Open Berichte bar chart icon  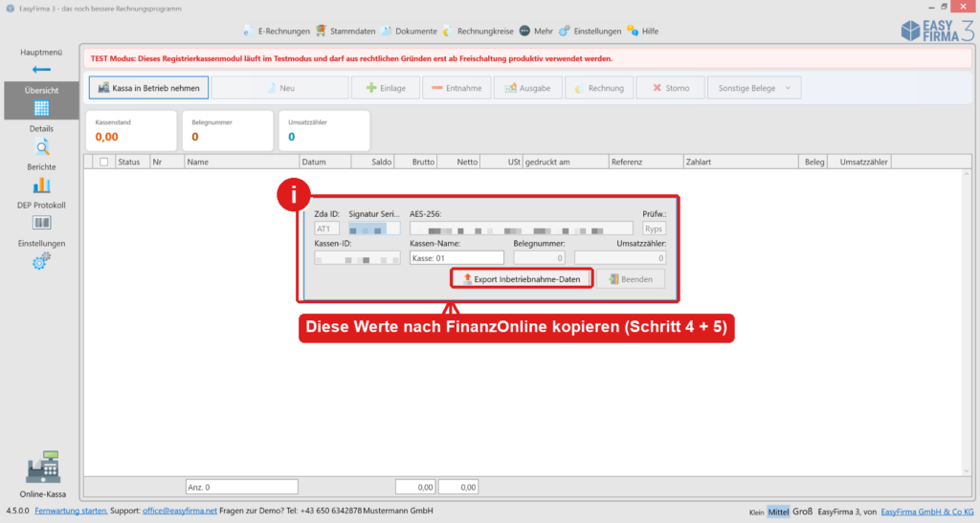[x=42, y=185]
